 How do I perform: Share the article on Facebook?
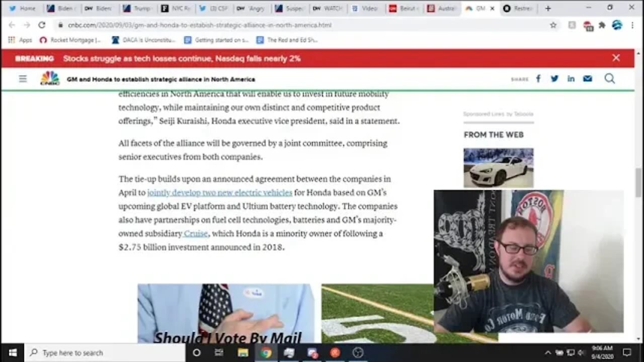(x=538, y=78)
